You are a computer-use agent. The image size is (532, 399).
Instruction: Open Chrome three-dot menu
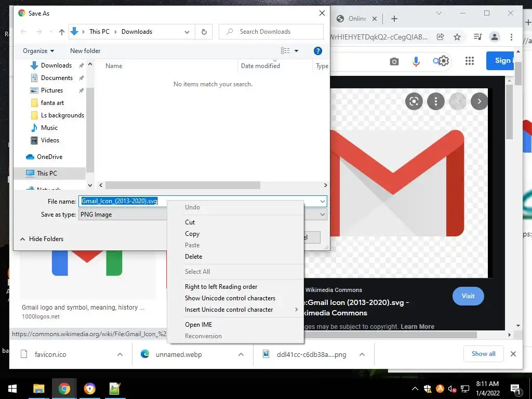(x=511, y=37)
